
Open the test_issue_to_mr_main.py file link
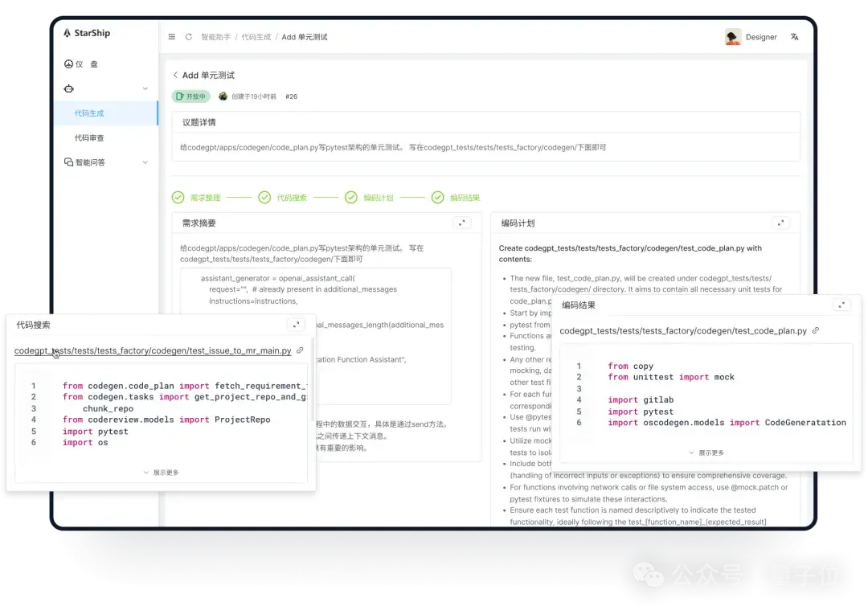pos(153,350)
